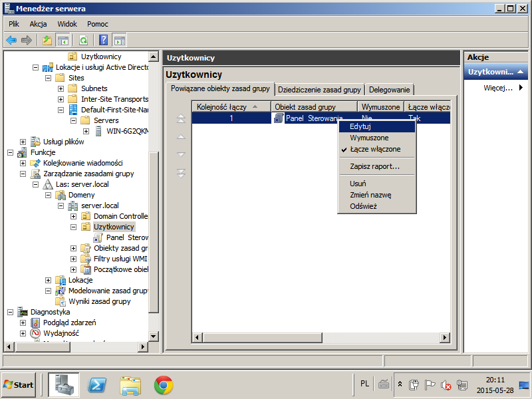Viewport: 532px width, 399px height.
Task: Click the Diagnostyka icon in the tree
Action: [x=22, y=312]
